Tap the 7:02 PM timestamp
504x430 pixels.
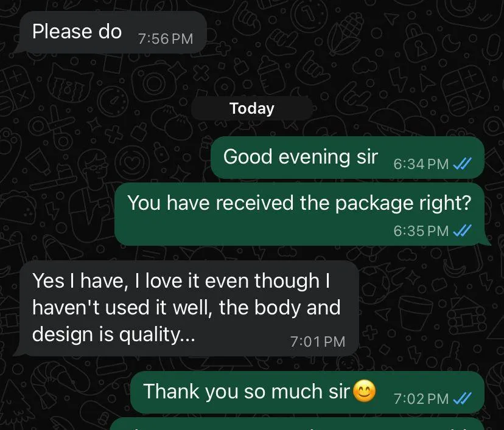click(421, 399)
